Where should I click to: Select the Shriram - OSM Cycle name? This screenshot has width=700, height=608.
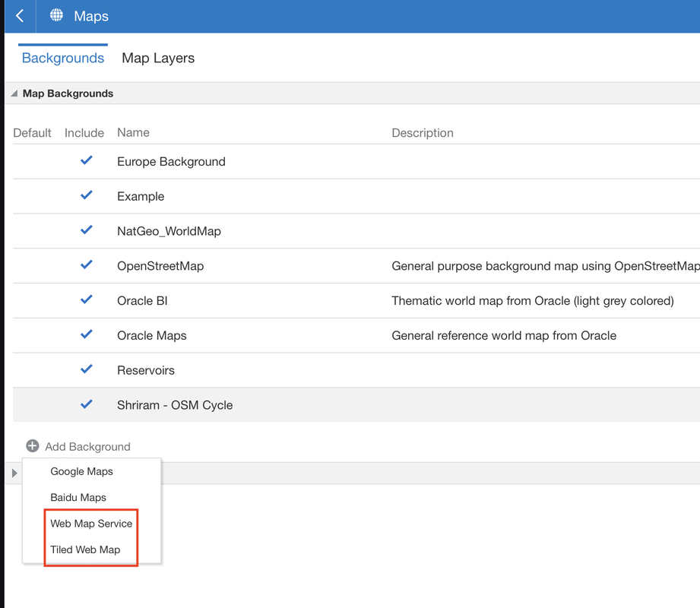pos(175,405)
